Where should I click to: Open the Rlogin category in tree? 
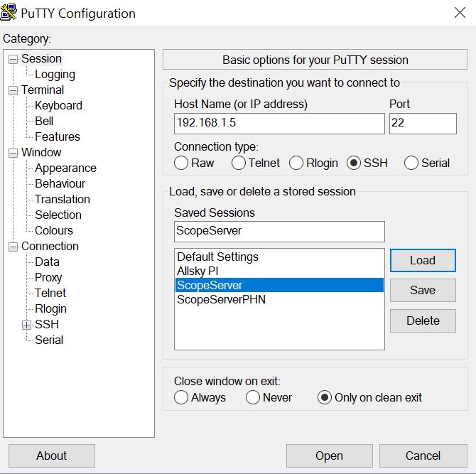coord(50,309)
